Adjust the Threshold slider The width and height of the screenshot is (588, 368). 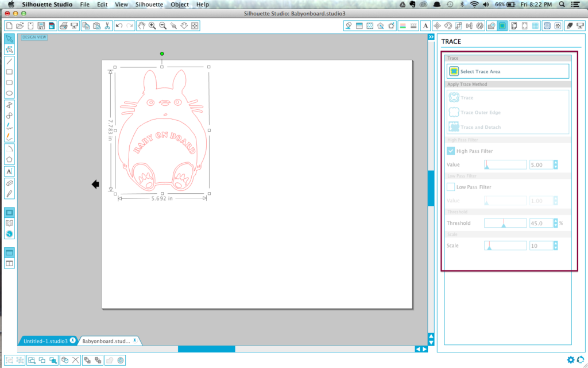505,223
